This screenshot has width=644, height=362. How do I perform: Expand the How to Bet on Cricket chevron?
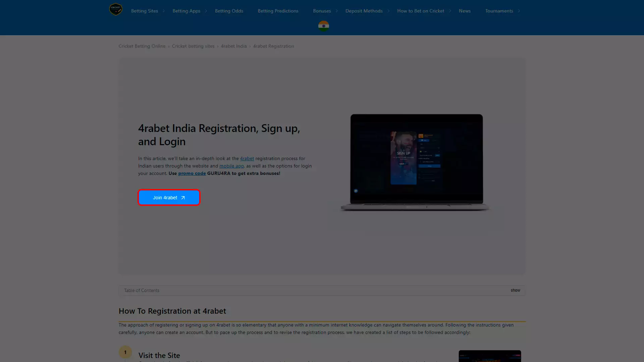coord(450,11)
